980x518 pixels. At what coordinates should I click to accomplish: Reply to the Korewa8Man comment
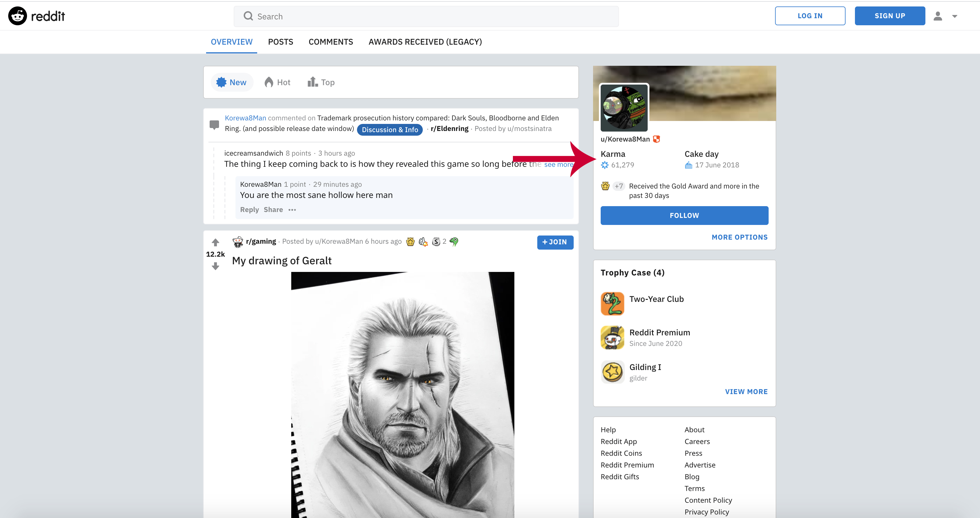[249, 210]
